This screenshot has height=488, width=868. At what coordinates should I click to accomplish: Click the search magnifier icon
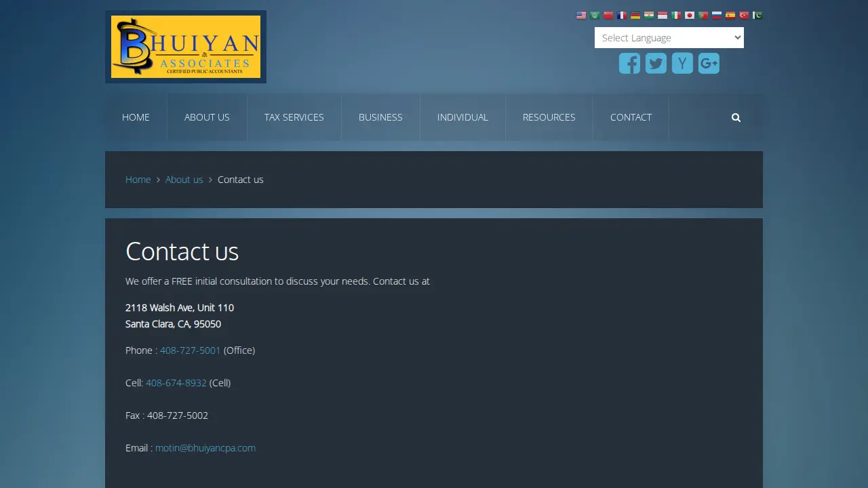pyautogui.click(x=736, y=118)
